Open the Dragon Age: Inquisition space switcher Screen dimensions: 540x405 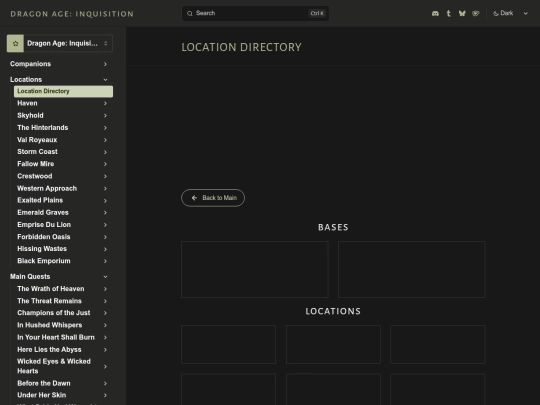pyautogui.click(x=60, y=43)
